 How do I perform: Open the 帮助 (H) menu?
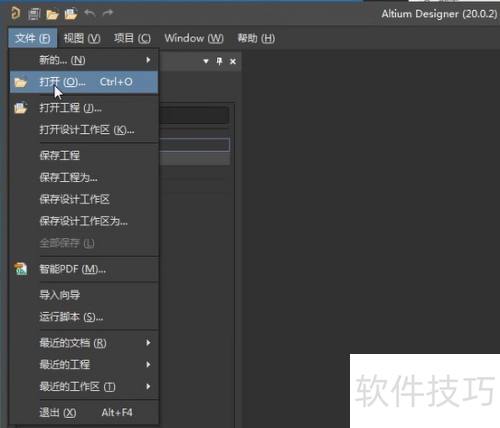256,38
